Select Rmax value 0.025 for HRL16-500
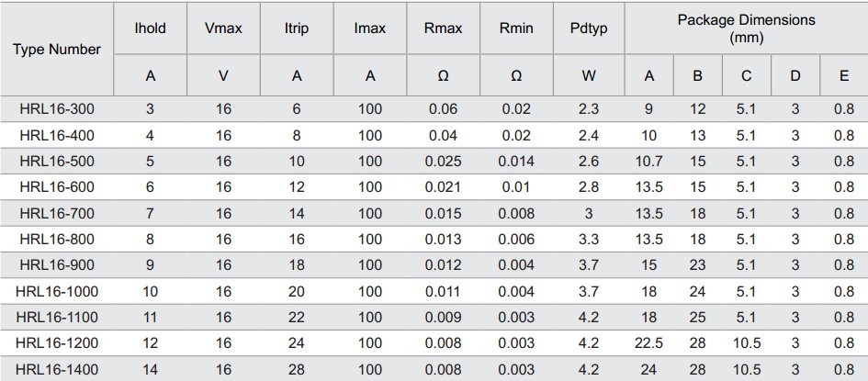Screen dimensions: 868x381 click(443, 162)
